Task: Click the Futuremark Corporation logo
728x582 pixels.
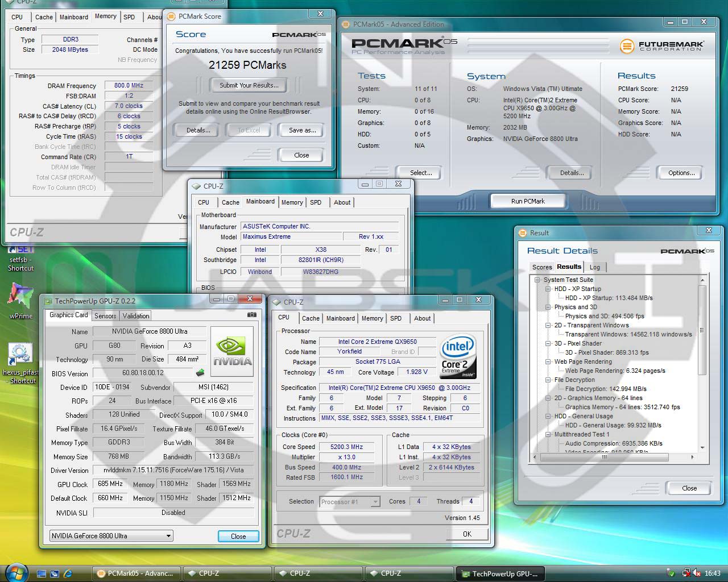Action: click(x=662, y=46)
